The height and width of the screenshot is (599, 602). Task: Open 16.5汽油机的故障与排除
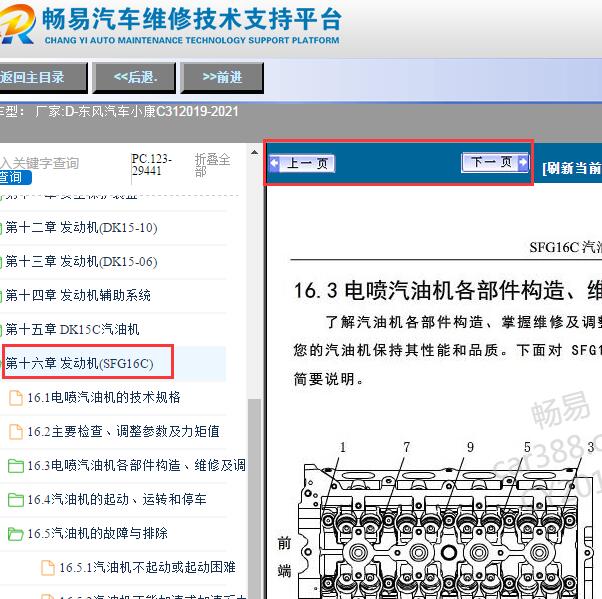tap(98, 533)
